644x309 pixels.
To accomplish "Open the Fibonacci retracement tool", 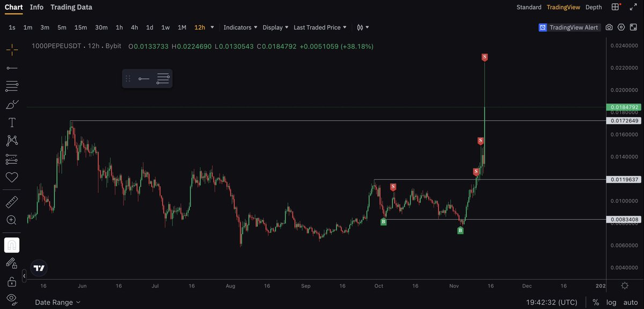I will click(12, 86).
